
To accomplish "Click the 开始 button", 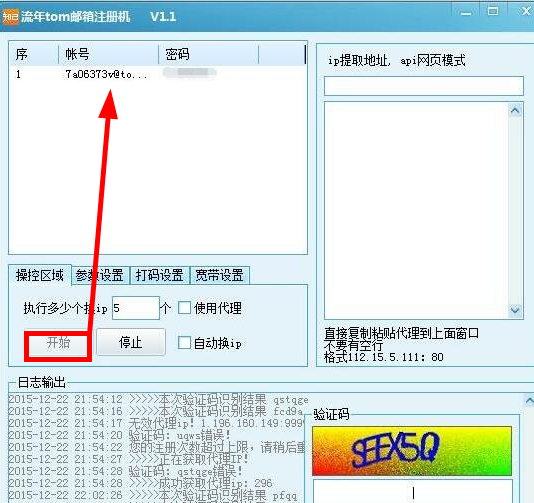I will tap(58, 343).
